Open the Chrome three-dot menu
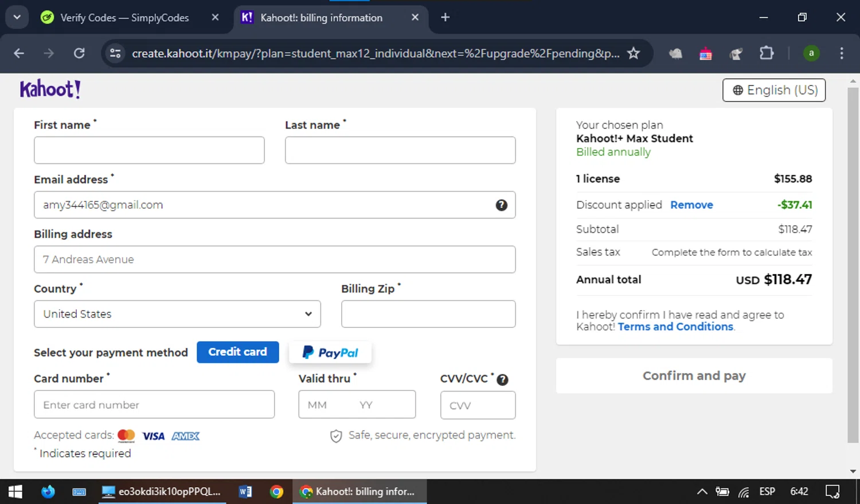The image size is (860, 504). click(841, 53)
